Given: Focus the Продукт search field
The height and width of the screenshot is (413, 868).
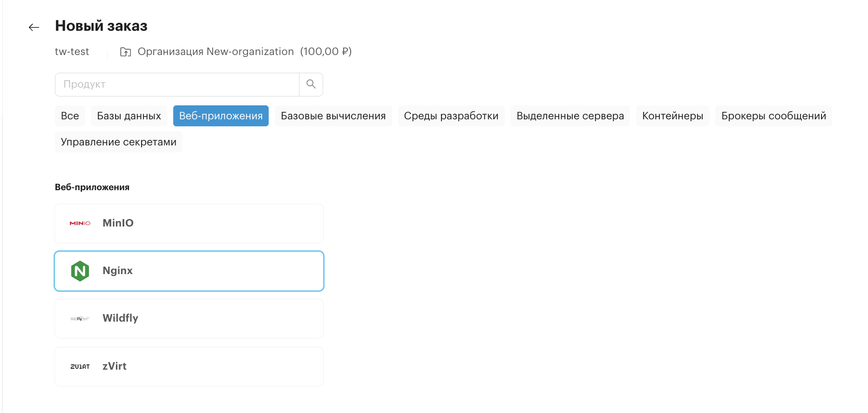Looking at the screenshot, I should 177,84.
